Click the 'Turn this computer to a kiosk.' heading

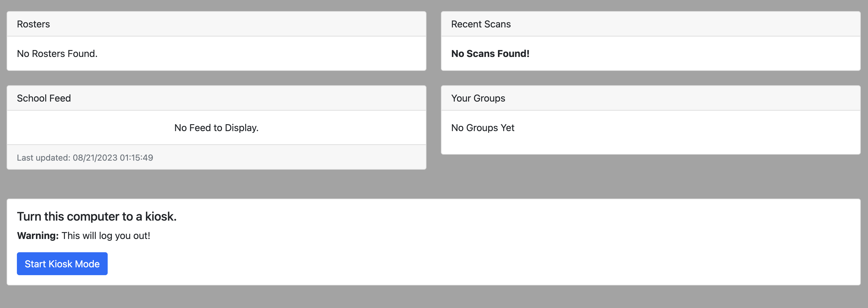pyautogui.click(x=97, y=216)
